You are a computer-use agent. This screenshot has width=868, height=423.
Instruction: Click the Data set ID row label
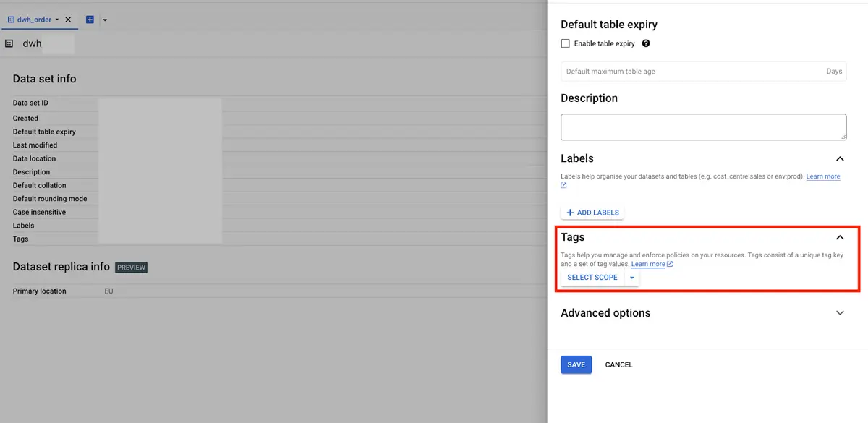tap(30, 103)
